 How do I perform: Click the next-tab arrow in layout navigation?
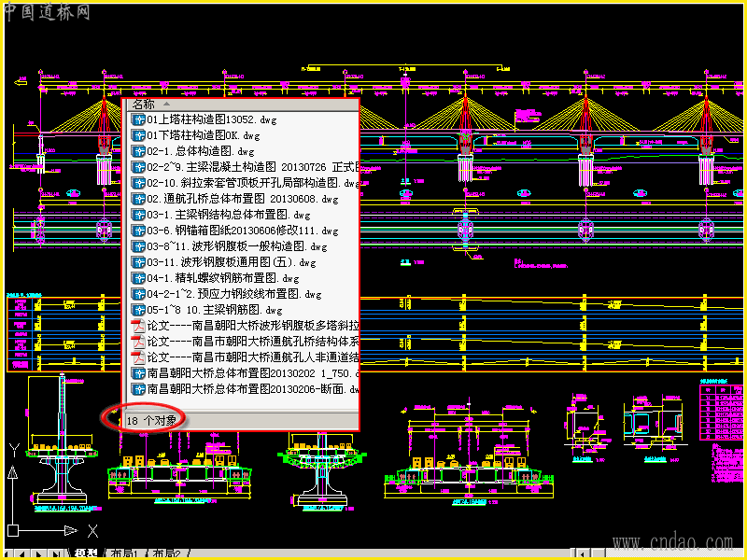(x=39, y=554)
